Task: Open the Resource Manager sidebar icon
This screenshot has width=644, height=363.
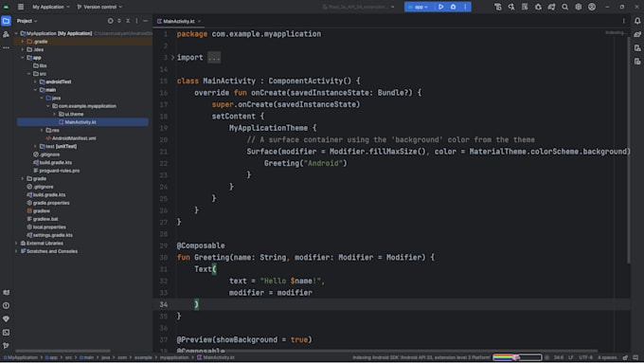Action: click(x=7, y=34)
